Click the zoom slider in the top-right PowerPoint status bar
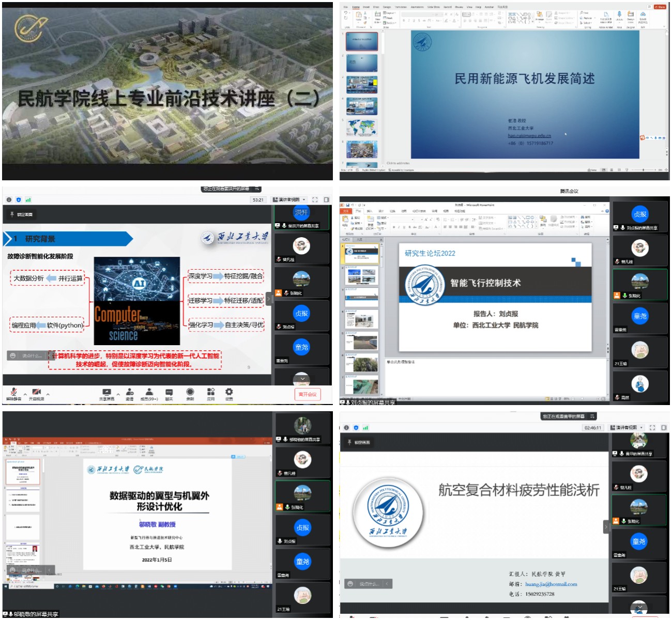The image size is (672, 620). point(643,169)
